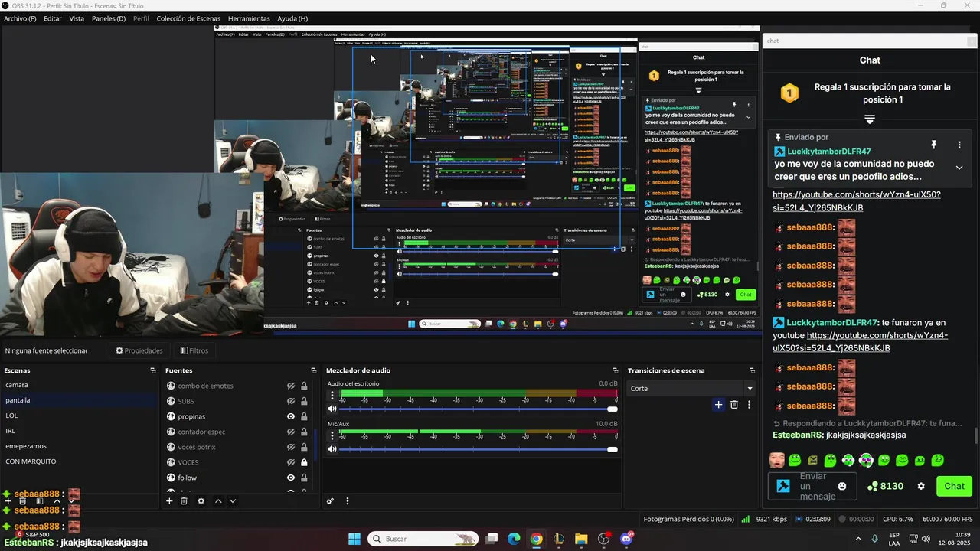The width and height of the screenshot is (980, 551).
Task: Open the Paneles menu
Action: [x=109, y=18]
